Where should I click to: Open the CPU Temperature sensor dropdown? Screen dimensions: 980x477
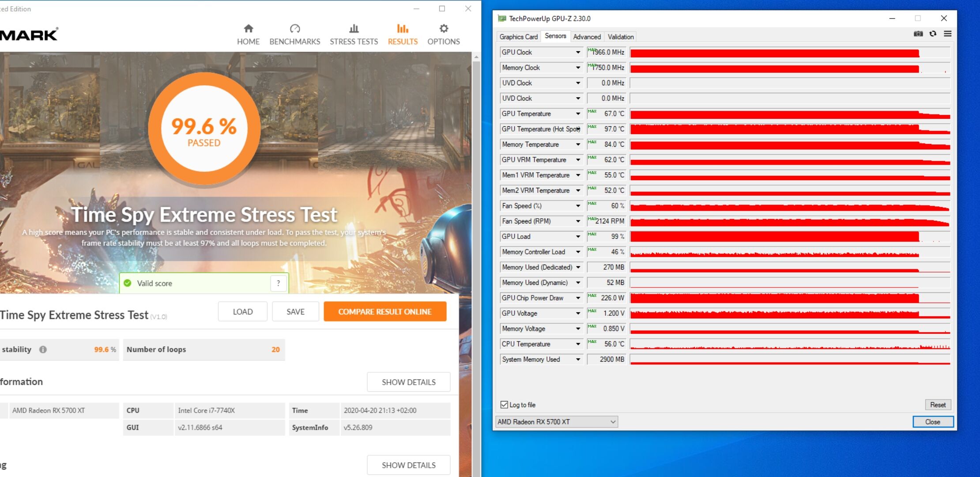578,344
